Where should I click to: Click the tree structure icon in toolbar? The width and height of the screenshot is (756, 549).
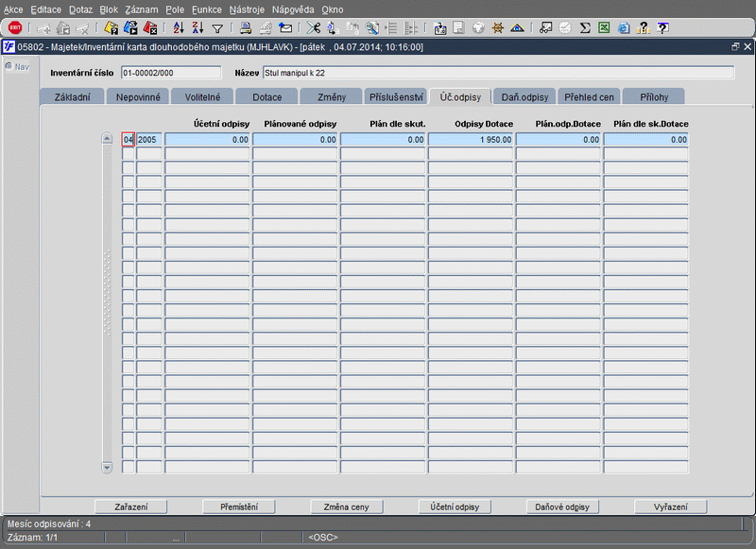[411, 28]
